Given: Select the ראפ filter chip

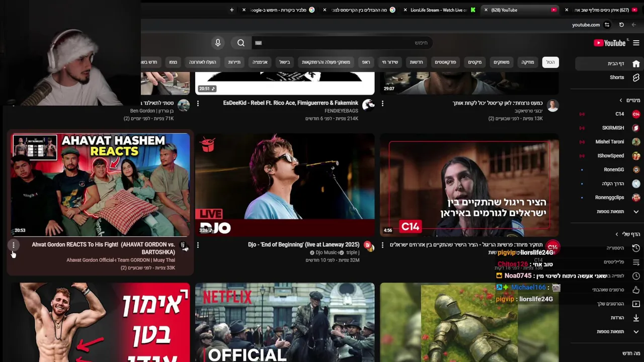Looking at the screenshot, I should 366,62.
